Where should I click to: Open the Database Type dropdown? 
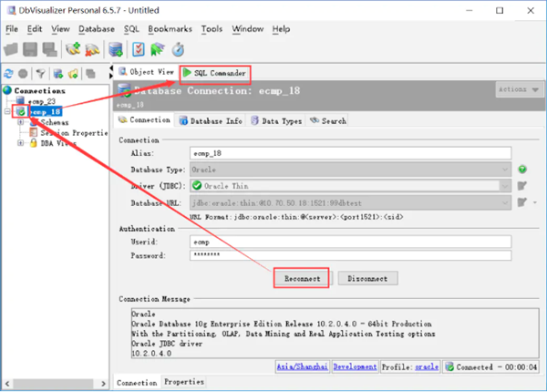pos(504,170)
